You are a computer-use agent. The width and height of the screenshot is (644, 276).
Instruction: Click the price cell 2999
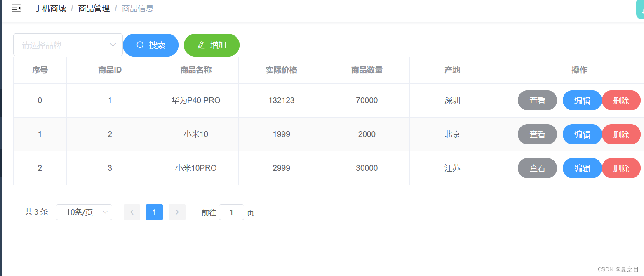pos(281,168)
